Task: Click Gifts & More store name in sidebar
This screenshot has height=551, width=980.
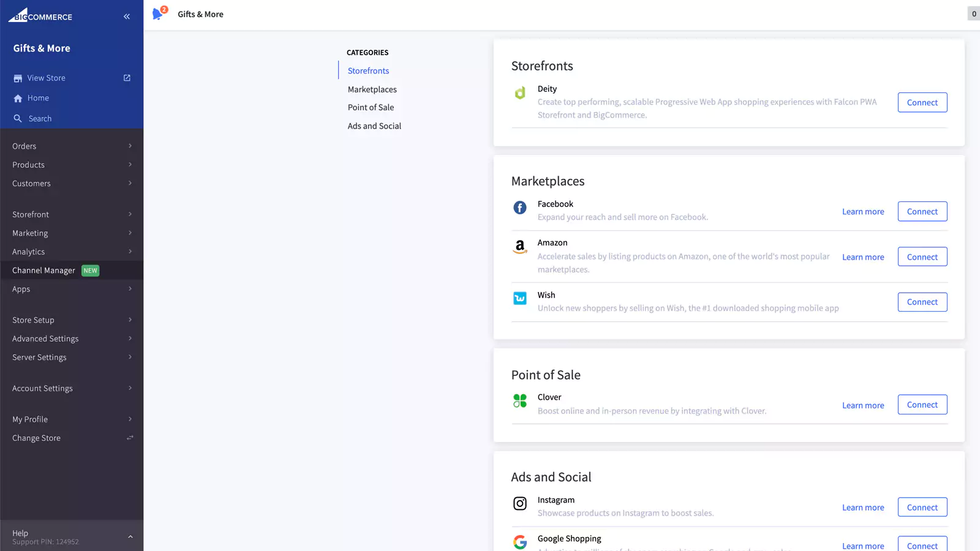Action: pyautogui.click(x=42, y=48)
